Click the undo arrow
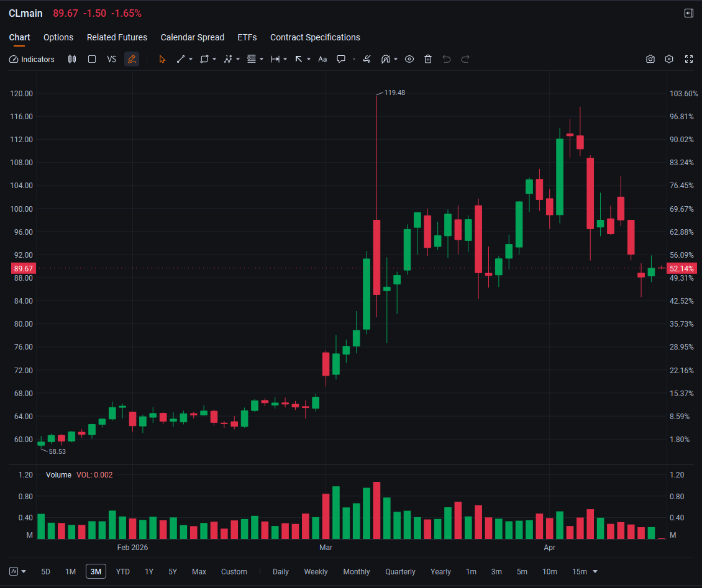The image size is (702, 588). point(447,59)
